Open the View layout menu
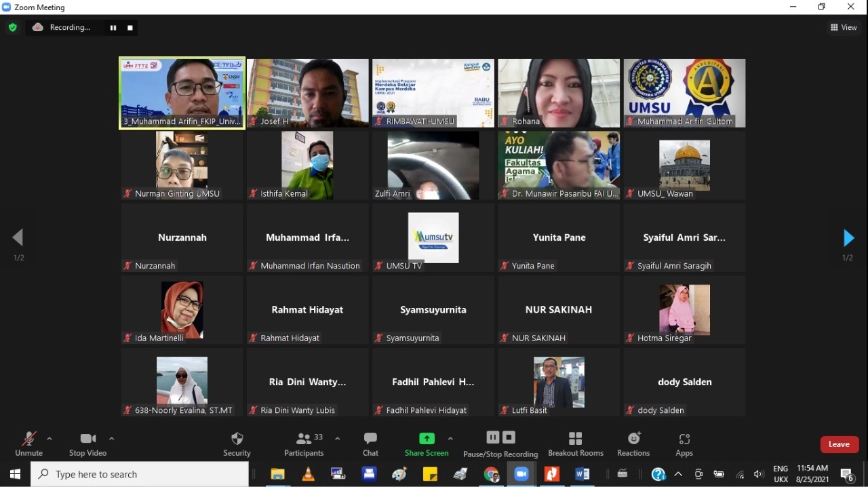Image resolution: width=868 pixels, height=493 pixels. point(844,27)
